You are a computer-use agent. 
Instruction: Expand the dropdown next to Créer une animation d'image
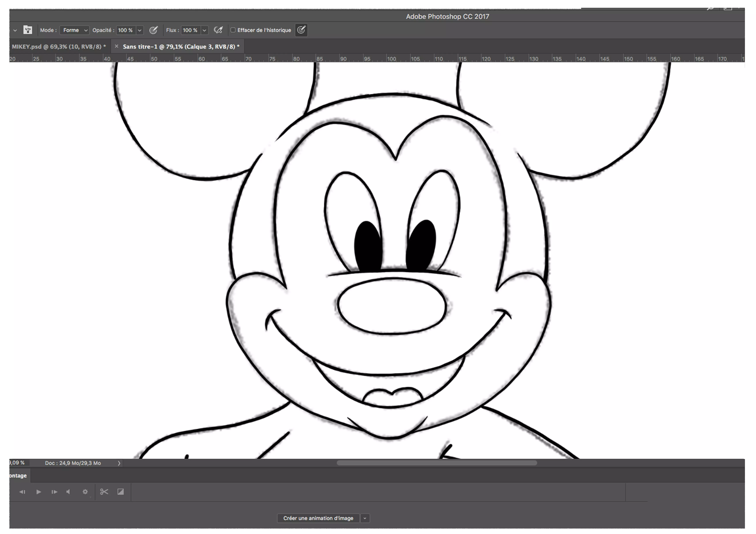[364, 518]
